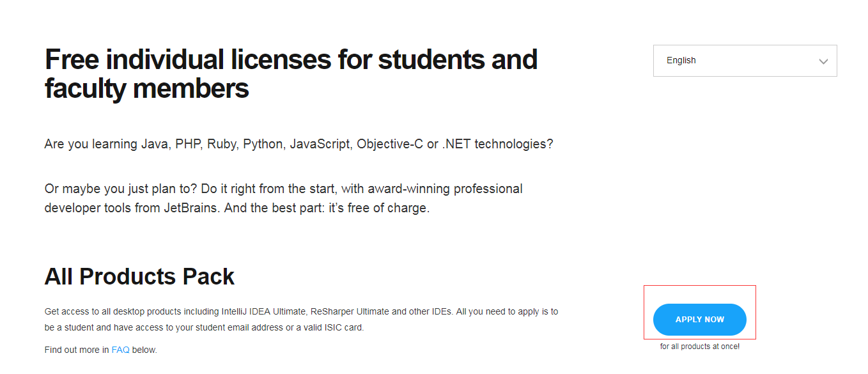Click the blue APPLY NOW button
This screenshot has height=374, width=868.
click(699, 320)
